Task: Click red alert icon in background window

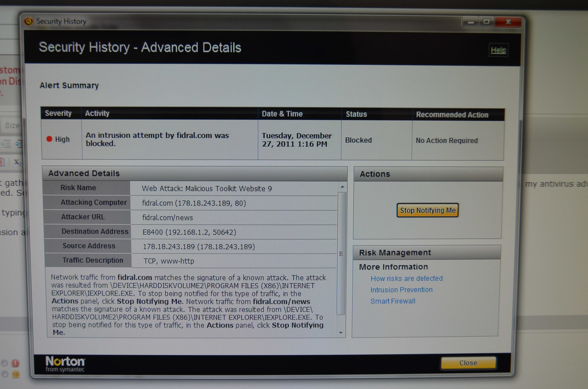Action: [x=16, y=363]
